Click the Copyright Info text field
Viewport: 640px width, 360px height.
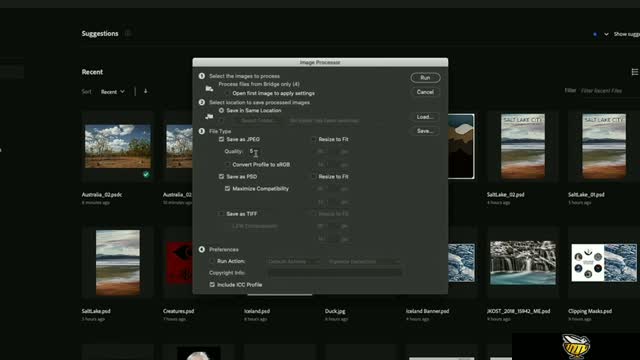335,273
